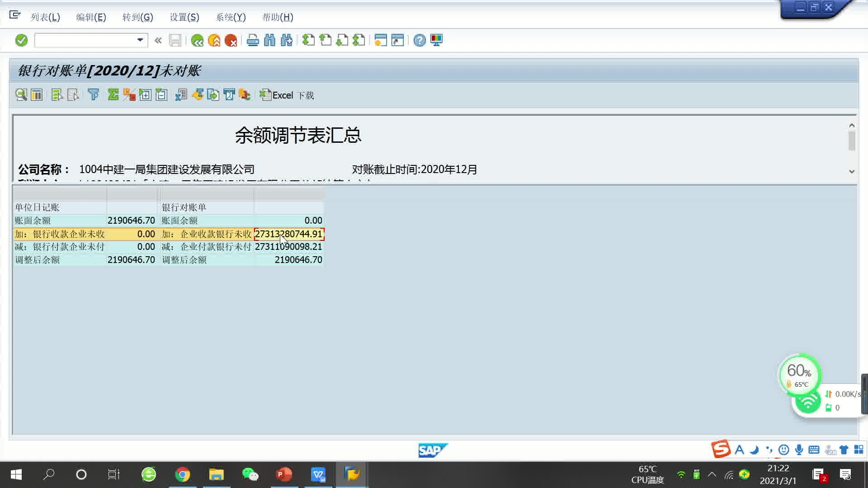Click the 银行对账单 header cell

pyautogui.click(x=207, y=207)
